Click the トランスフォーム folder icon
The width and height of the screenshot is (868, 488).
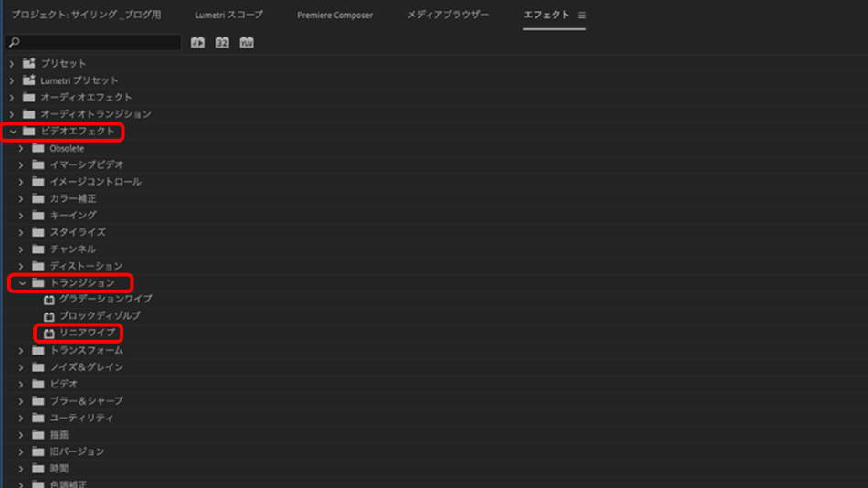click(38, 351)
